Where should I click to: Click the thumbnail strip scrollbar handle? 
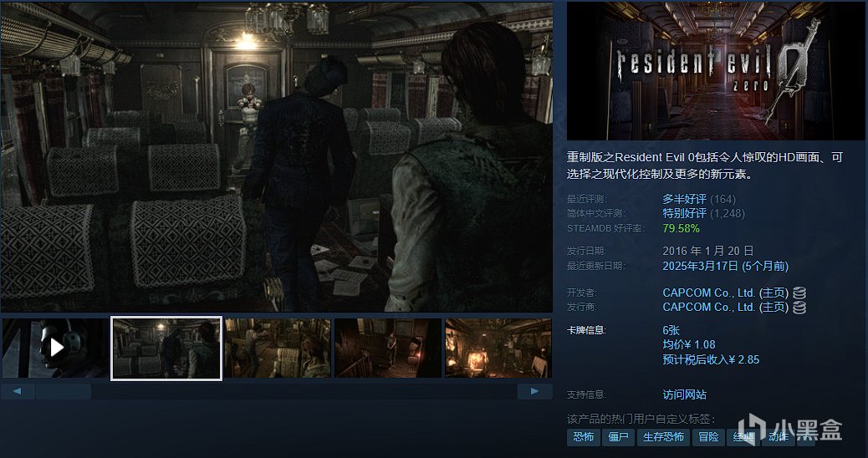click(x=64, y=392)
